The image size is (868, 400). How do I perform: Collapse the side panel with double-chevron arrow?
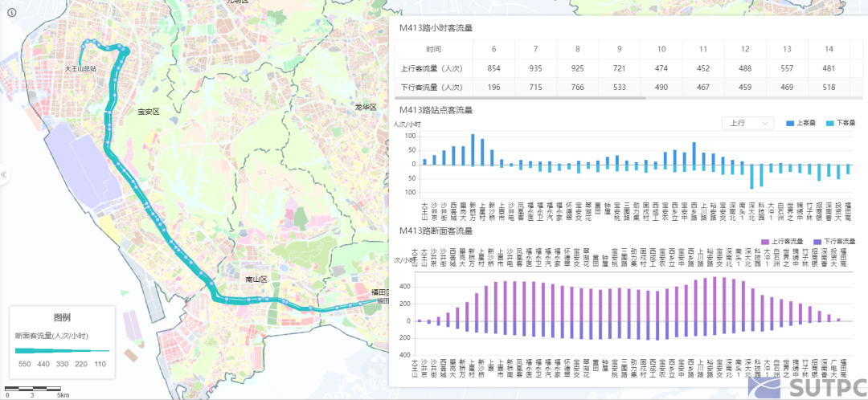[3, 175]
